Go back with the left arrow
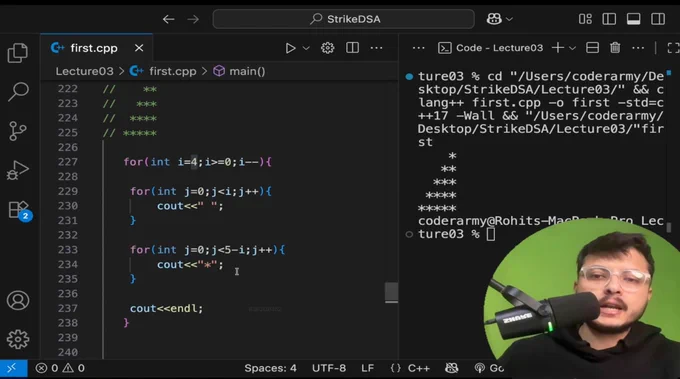The image size is (680, 379). (168, 19)
